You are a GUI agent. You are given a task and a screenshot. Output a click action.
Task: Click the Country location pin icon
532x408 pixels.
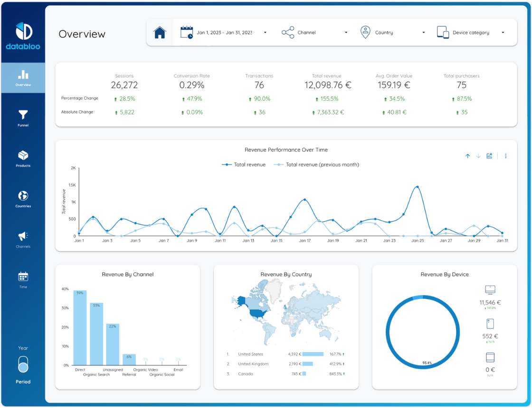(x=365, y=33)
